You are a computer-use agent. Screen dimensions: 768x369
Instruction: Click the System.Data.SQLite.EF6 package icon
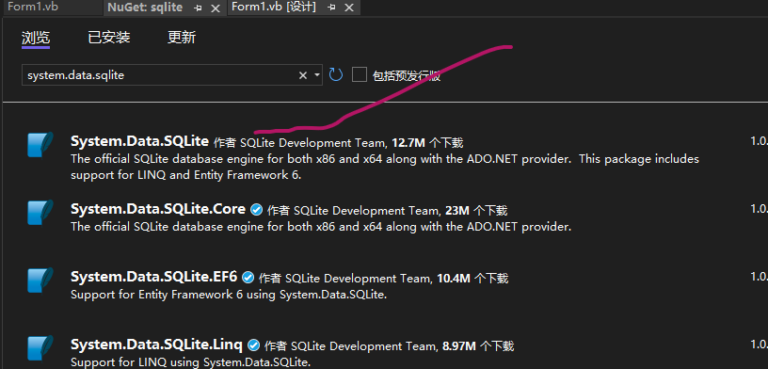pyautogui.click(x=40, y=280)
